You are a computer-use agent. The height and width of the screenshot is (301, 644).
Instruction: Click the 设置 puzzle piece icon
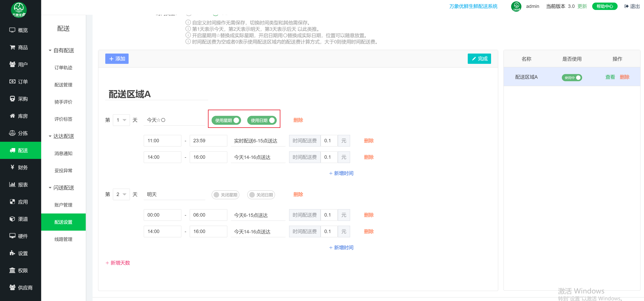click(x=12, y=253)
